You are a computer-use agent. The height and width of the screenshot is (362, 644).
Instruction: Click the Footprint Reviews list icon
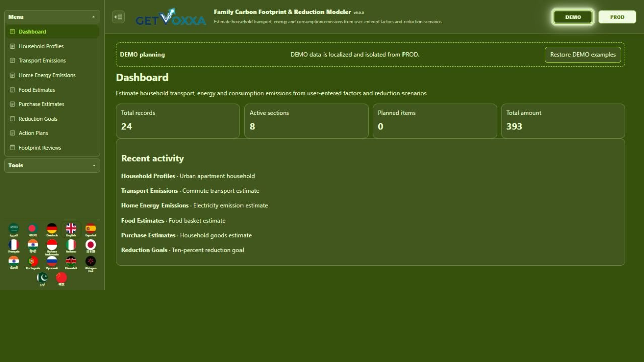(13, 148)
